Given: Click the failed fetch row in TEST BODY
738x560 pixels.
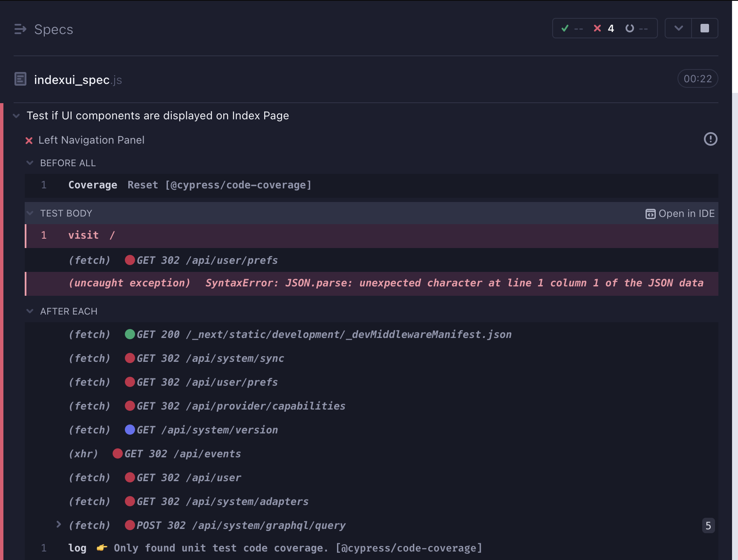Looking at the screenshot, I should (x=372, y=260).
